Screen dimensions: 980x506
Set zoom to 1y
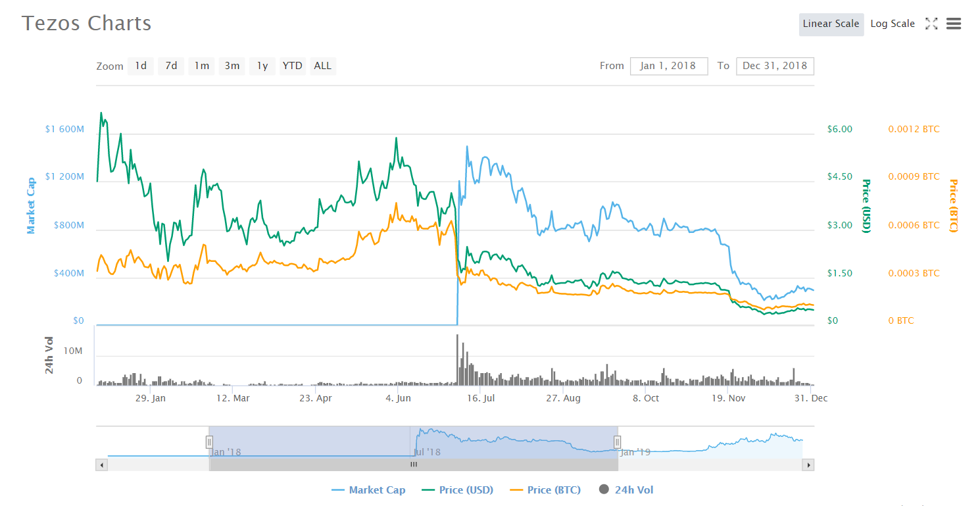click(262, 66)
